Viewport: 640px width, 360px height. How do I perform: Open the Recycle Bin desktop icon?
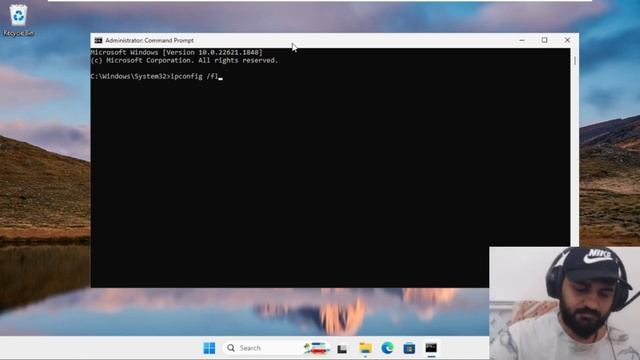18,20
